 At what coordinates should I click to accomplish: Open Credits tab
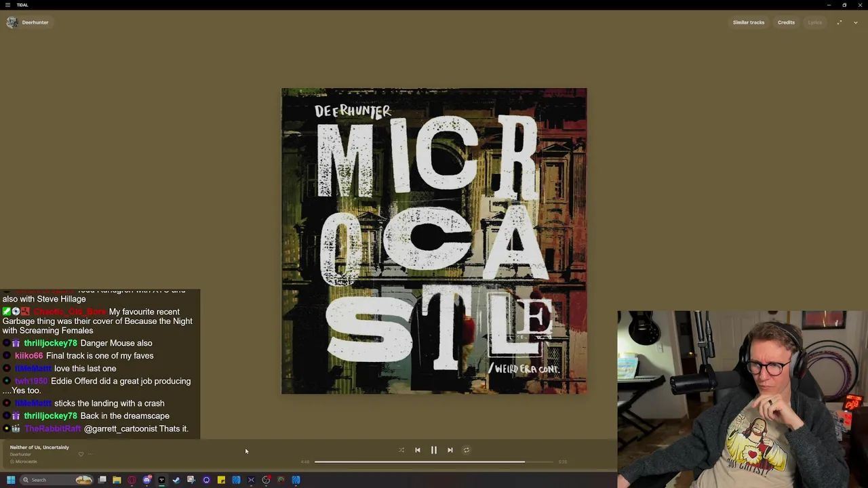click(786, 22)
